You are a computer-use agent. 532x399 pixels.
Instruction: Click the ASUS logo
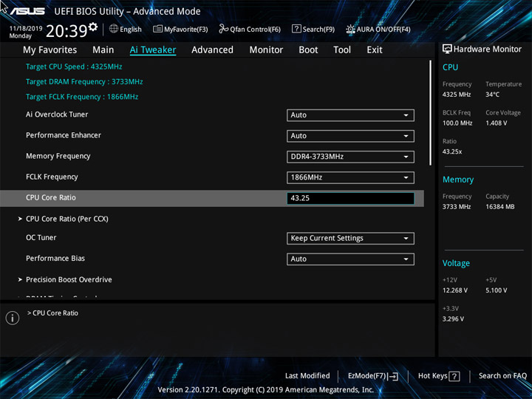pyautogui.click(x=27, y=12)
